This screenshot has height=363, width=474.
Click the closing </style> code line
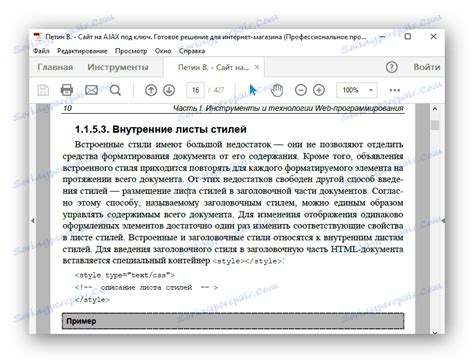pyautogui.click(x=92, y=300)
